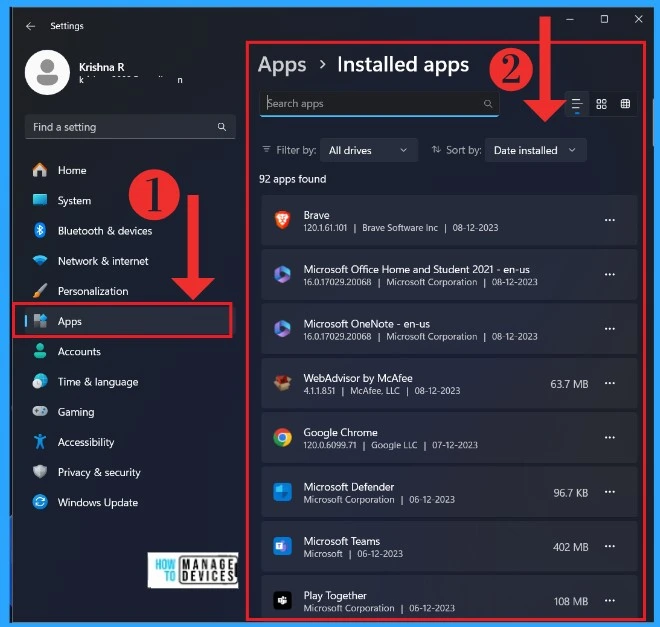Click the Home house icon in sidebar

tap(40, 170)
